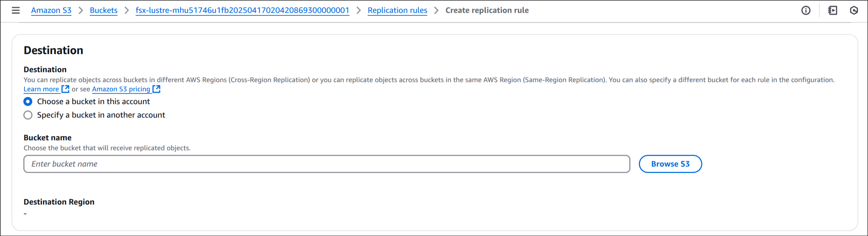868x236 pixels.
Task: Focus the Enter bucket name field
Action: tap(327, 164)
